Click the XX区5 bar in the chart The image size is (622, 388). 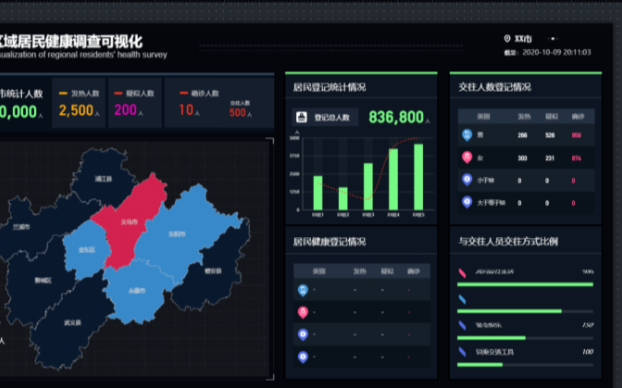419,177
